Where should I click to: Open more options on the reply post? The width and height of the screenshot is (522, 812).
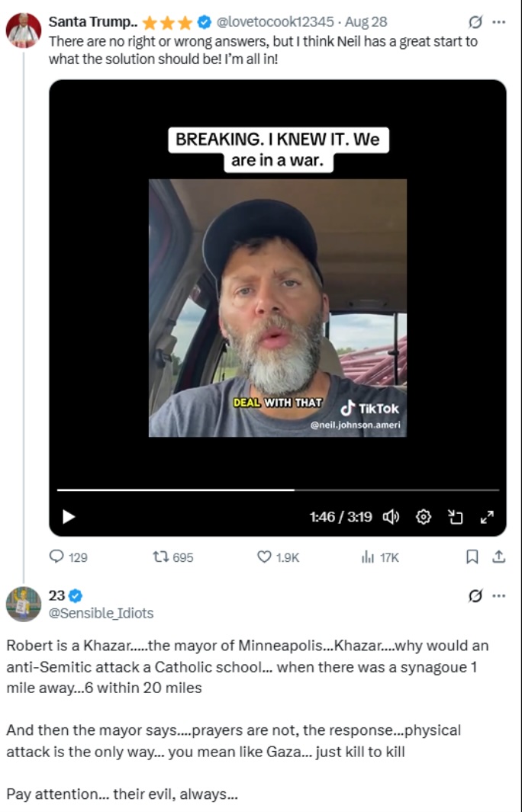[x=498, y=595]
